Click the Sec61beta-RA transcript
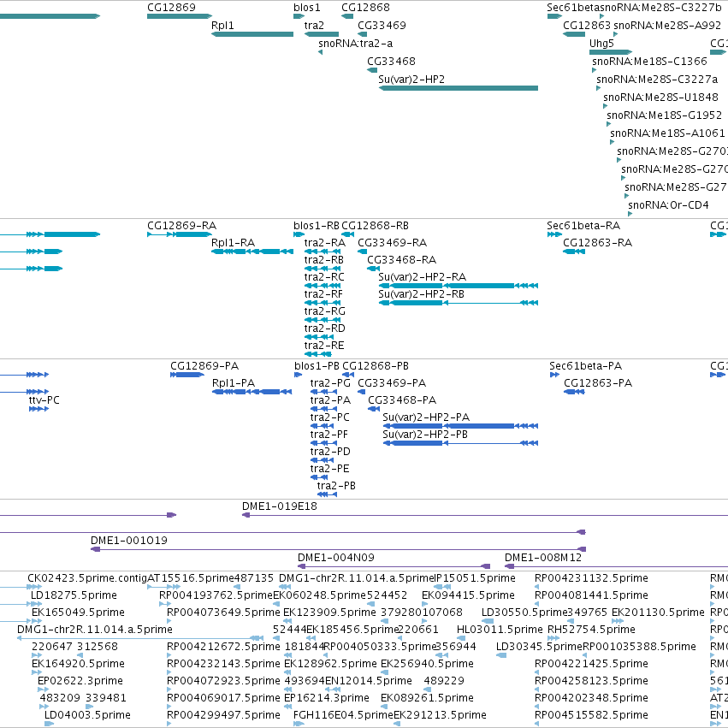728x728 pixels. click(554, 234)
